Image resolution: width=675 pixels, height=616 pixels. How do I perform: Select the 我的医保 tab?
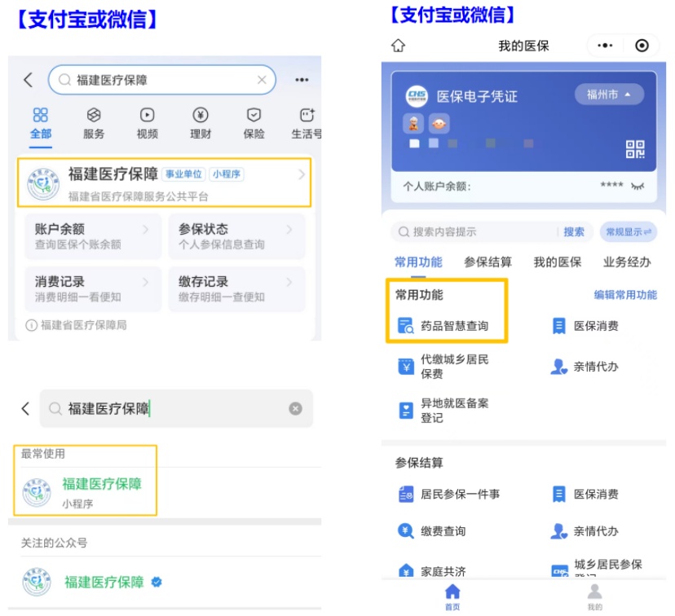tap(558, 262)
